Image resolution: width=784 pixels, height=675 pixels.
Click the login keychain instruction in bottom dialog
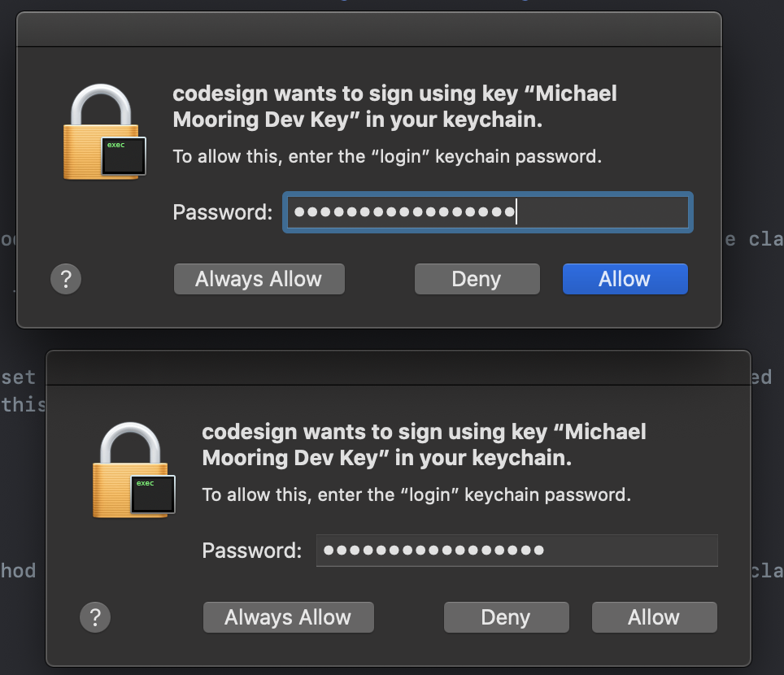point(416,494)
